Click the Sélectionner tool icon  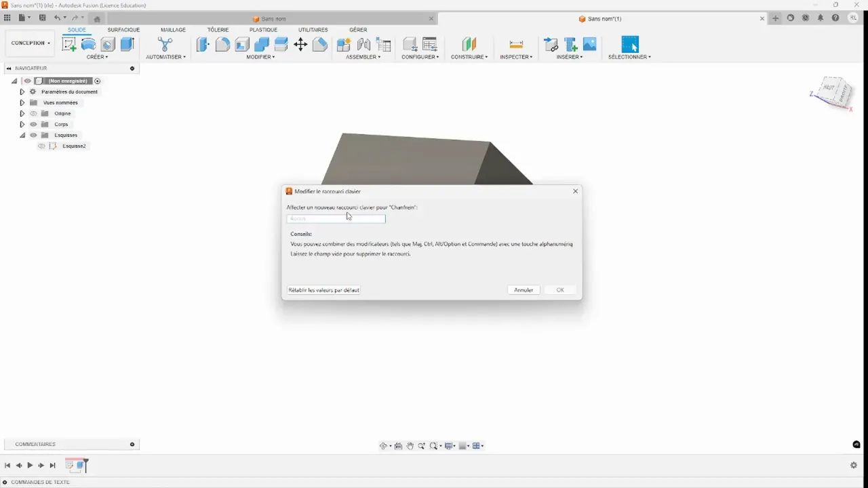tap(630, 44)
